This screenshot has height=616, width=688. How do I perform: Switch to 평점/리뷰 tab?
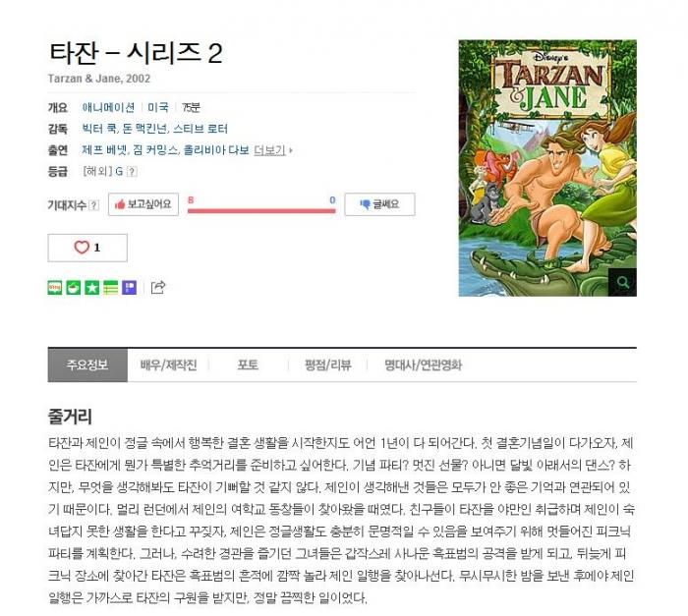327,365
